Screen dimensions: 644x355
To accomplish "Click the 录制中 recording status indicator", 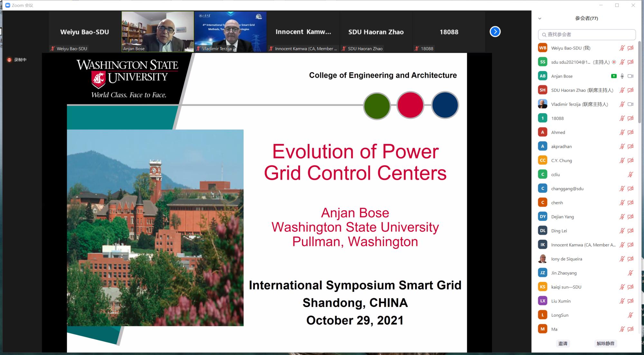I will (17, 60).
